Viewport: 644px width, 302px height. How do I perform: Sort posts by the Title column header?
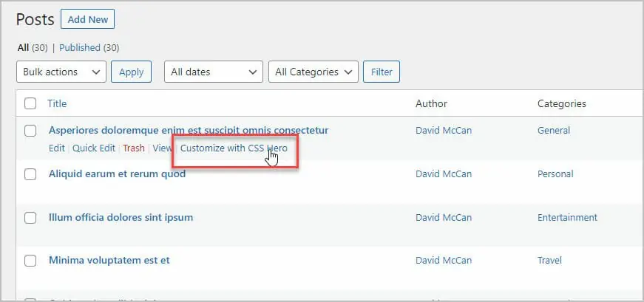[x=57, y=104]
